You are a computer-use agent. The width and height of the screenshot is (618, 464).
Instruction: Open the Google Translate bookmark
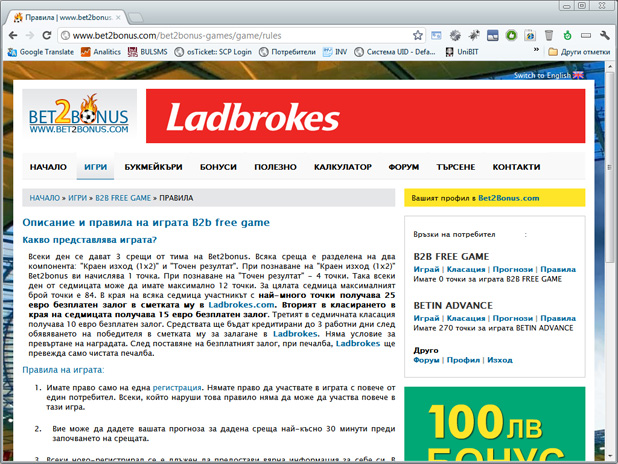pos(41,52)
